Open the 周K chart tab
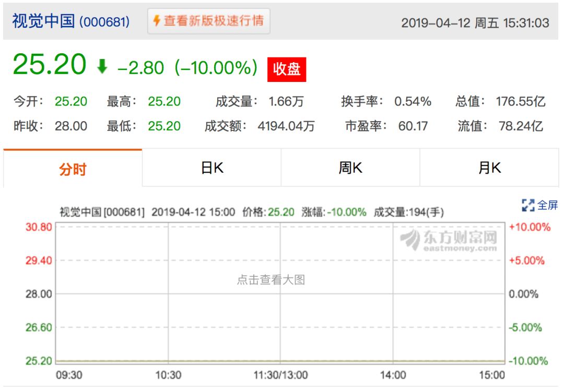This screenshot has height=392, width=564. point(350,168)
